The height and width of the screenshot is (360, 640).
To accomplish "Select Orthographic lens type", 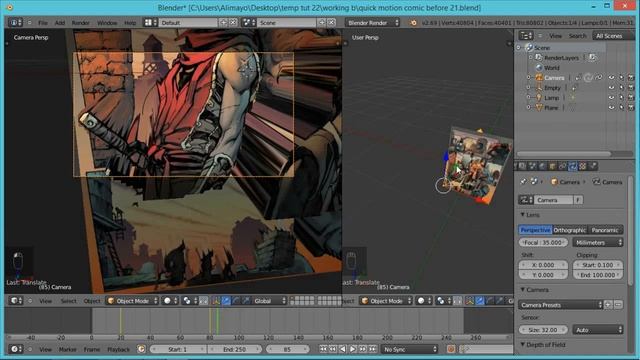I will click(x=569, y=230).
